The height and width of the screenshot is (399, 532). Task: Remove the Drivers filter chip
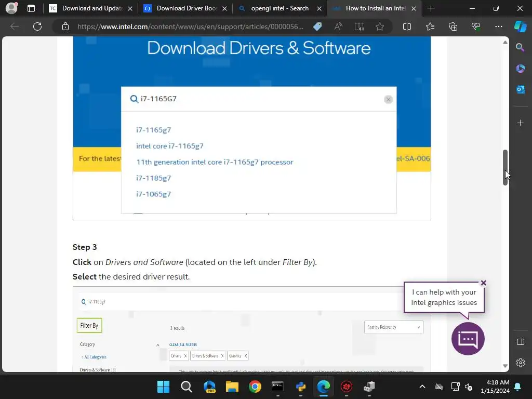(x=185, y=356)
